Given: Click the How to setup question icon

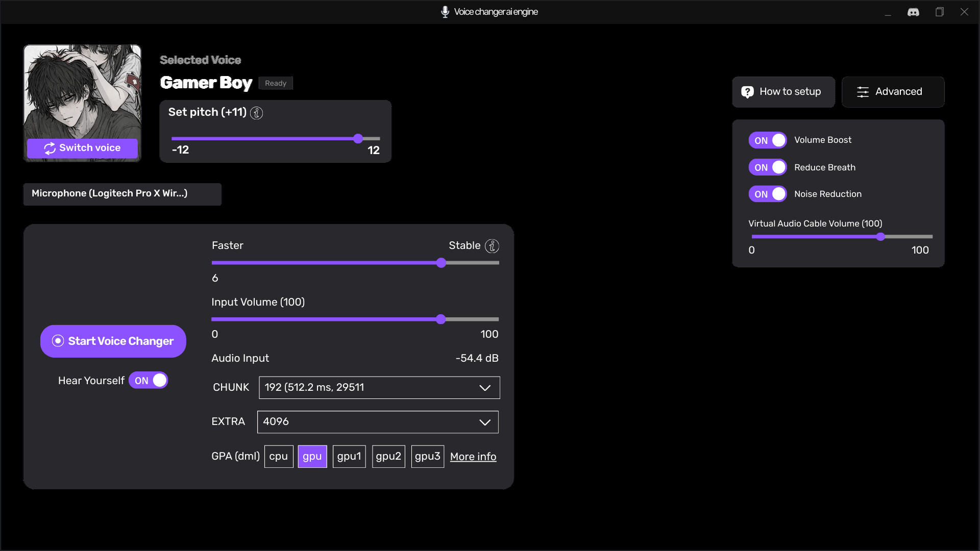Looking at the screenshot, I should coord(747,92).
